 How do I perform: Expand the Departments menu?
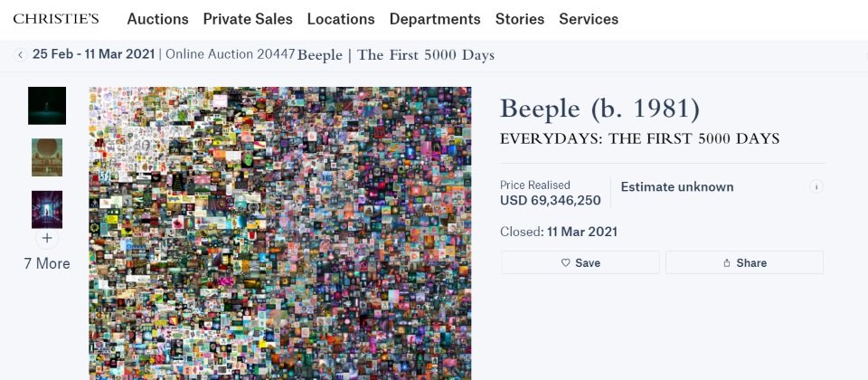(x=435, y=19)
